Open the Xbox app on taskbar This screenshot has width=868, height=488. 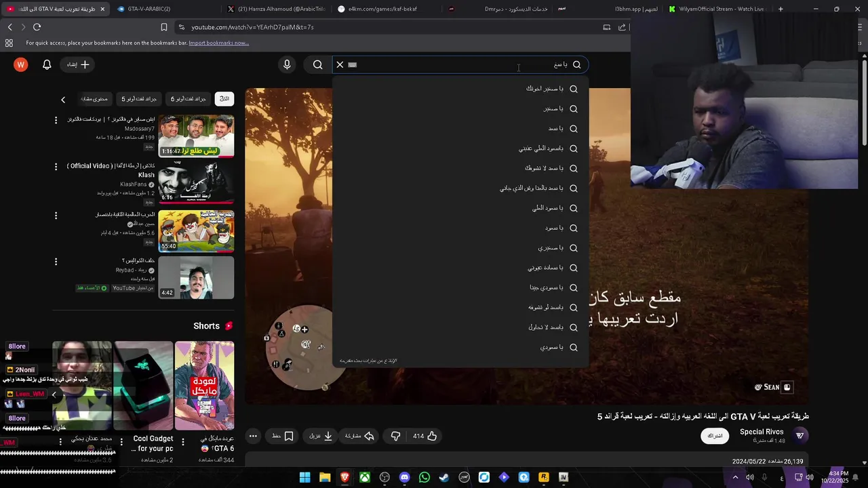(x=365, y=477)
